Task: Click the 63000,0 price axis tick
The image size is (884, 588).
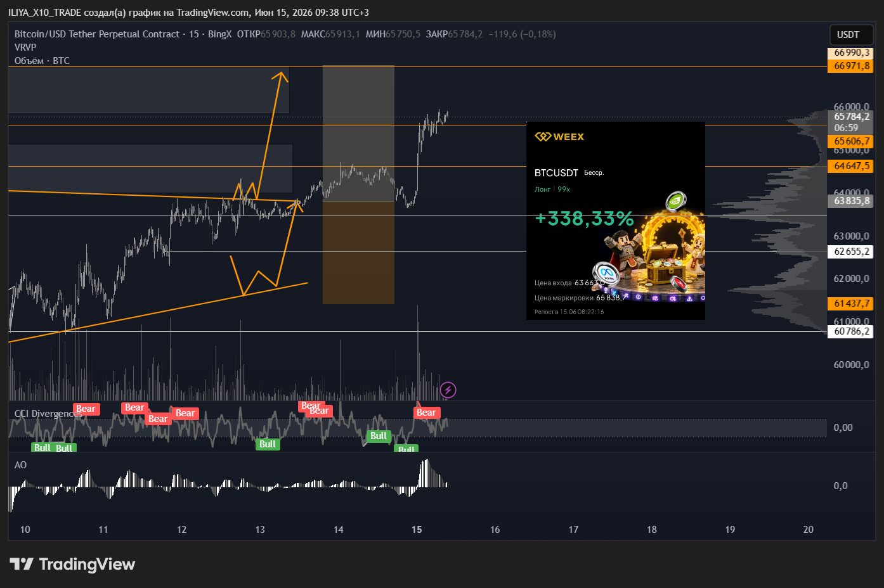Action: 851,236
